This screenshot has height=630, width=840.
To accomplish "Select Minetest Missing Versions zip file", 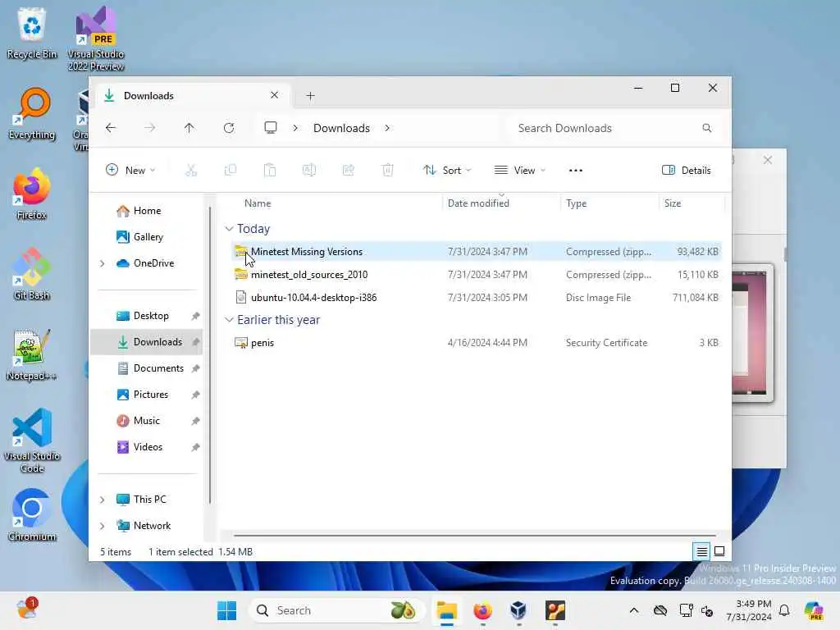I will pos(477,251).
